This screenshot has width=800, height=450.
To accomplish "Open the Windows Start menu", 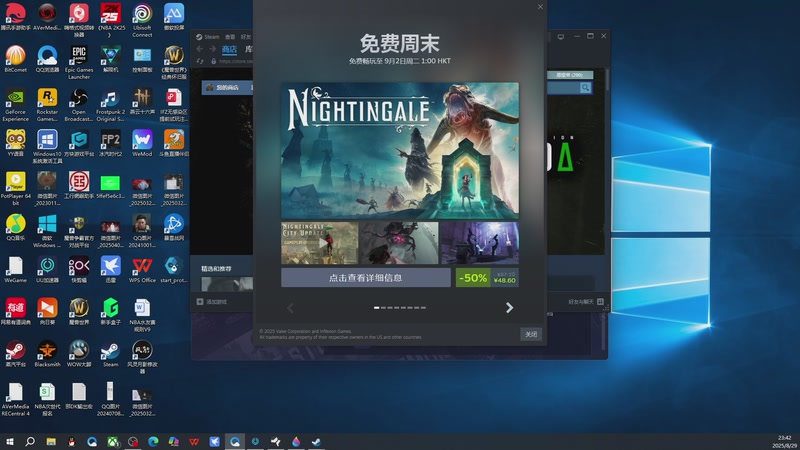I will [x=9, y=442].
